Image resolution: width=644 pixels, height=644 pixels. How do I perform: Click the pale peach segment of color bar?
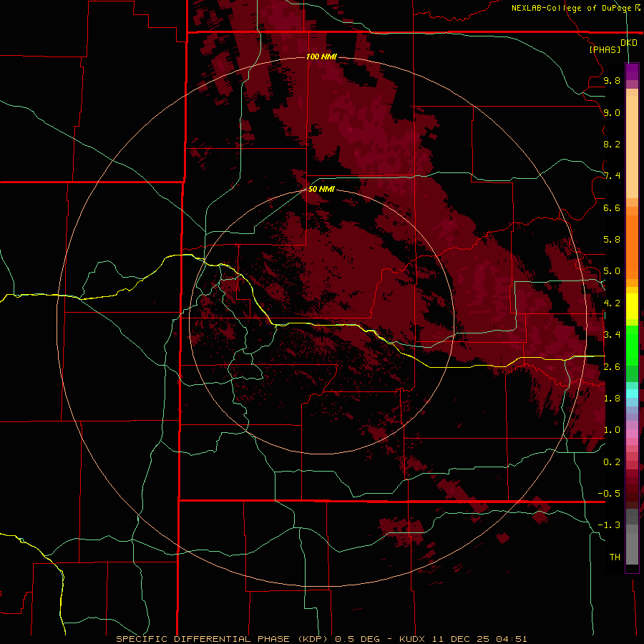click(632, 147)
